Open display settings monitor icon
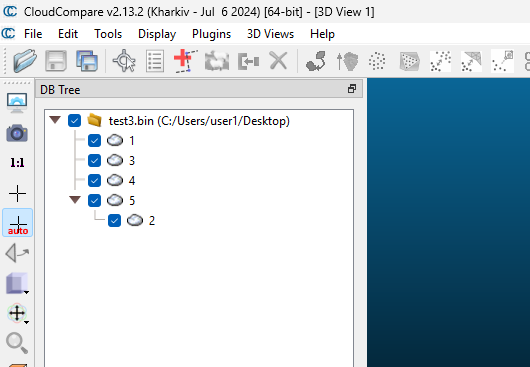The height and width of the screenshot is (367, 530). tap(17, 103)
